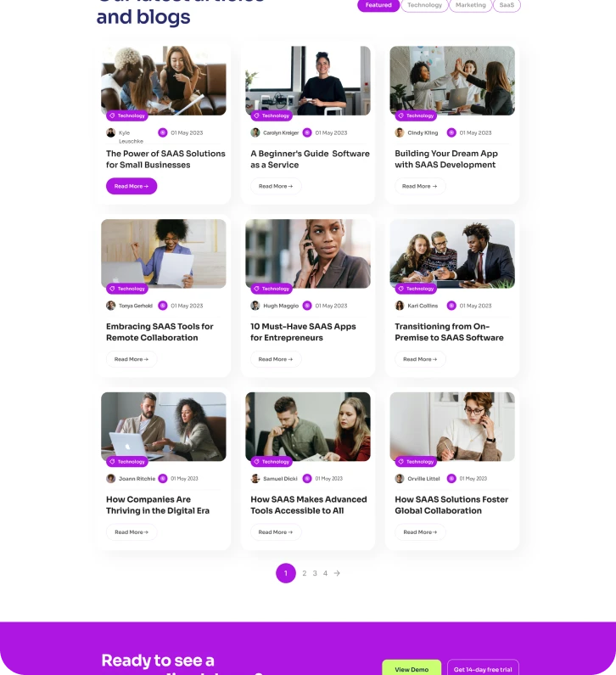Click Read More under Building Your Dream App
The width and height of the screenshot is (616, 675).
(x=420, y=187)
